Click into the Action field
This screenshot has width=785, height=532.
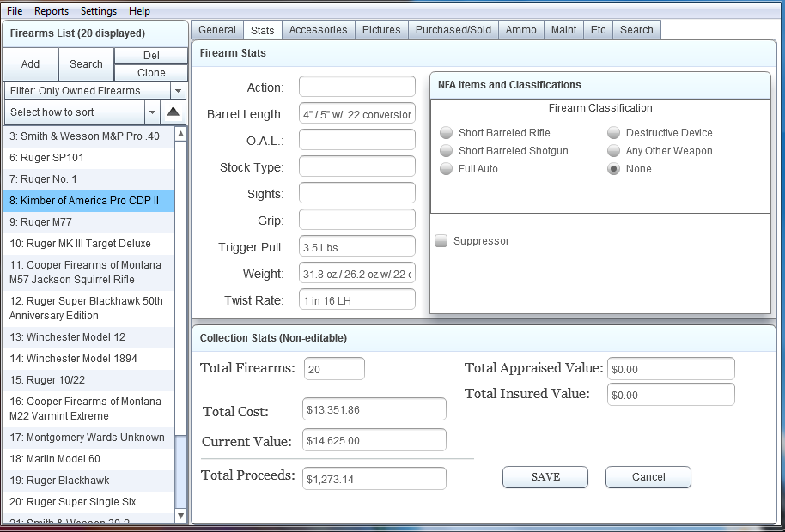pos(357,87)
